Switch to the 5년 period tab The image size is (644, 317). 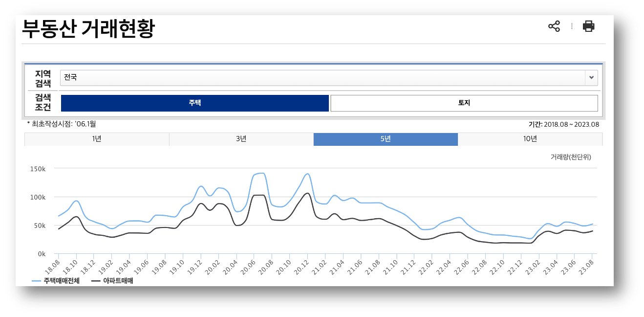tap(386, 139)
